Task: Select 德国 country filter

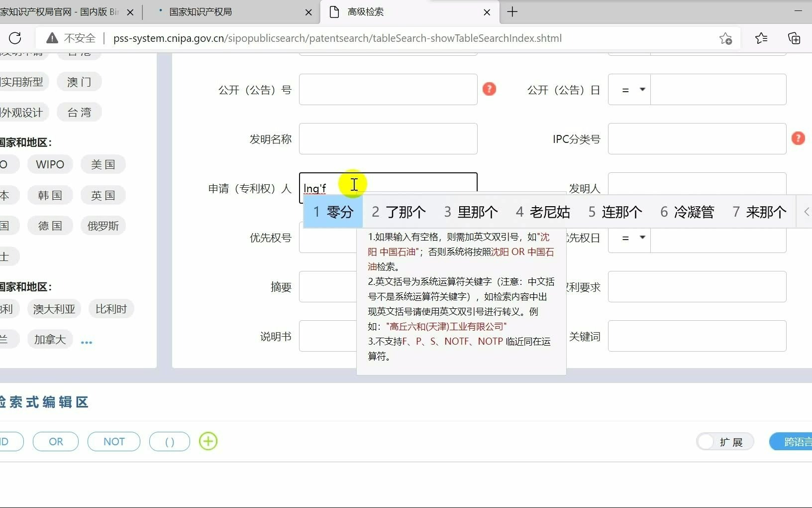Action: (x=50, y=226)
